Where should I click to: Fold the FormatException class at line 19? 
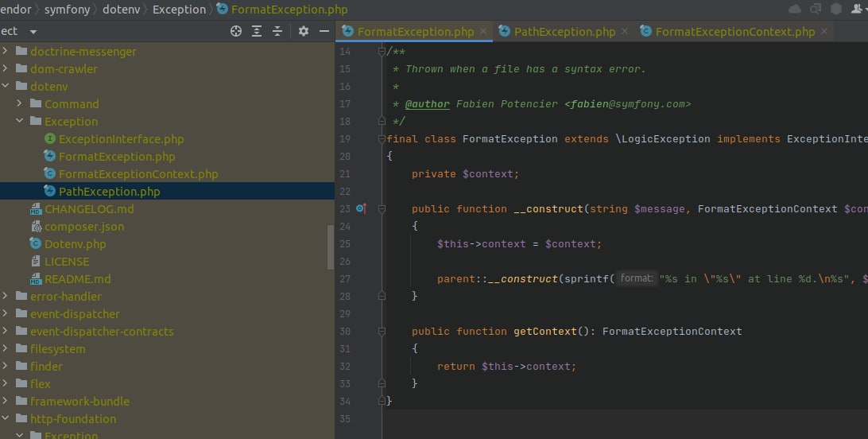382,139
